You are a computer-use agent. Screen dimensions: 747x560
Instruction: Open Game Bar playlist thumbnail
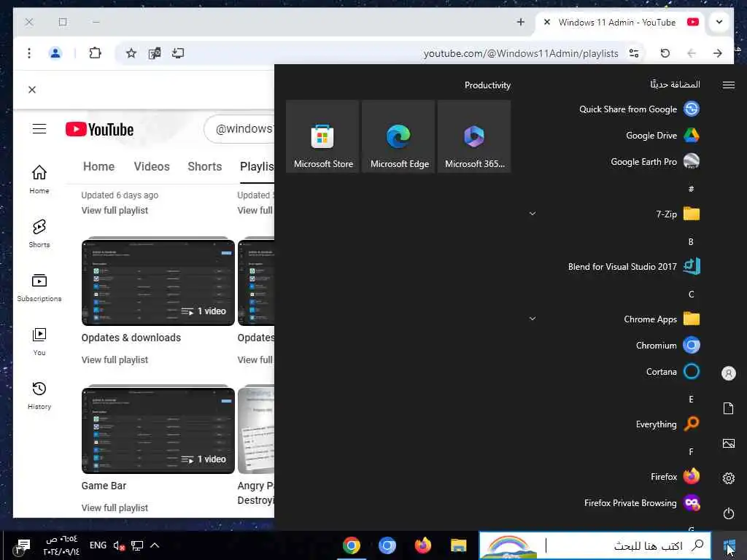158,430
